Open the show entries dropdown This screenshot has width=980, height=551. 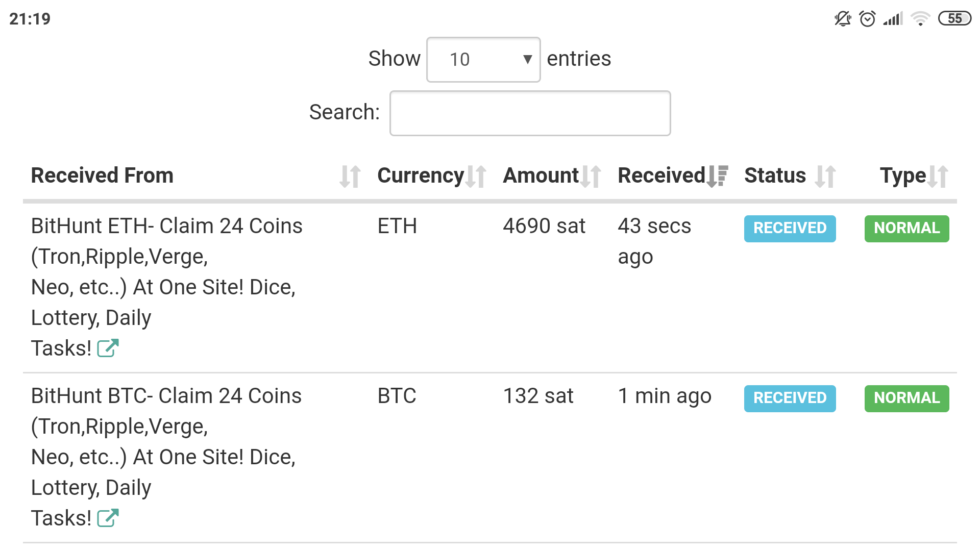click(483, 60)
